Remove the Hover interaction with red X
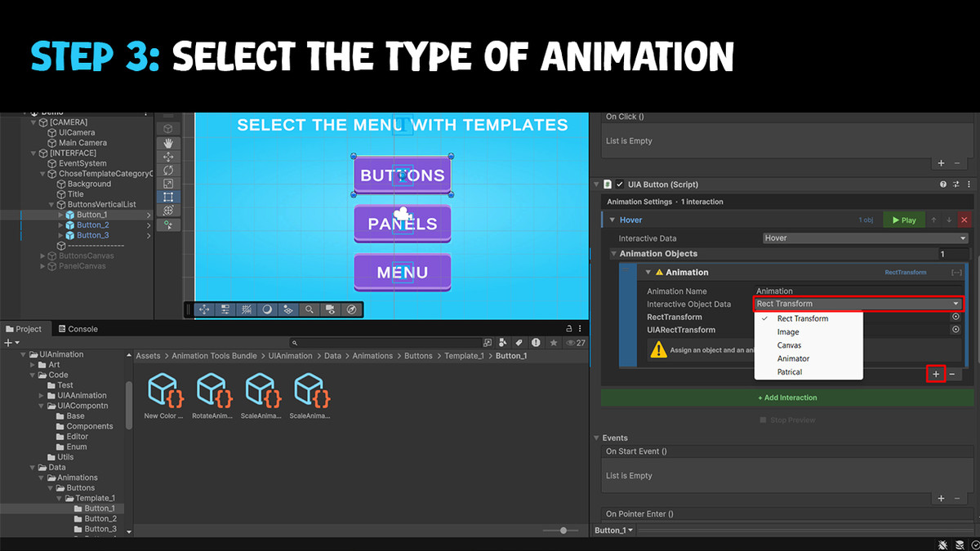Viewport: 980px width, 551px height. [x=964, y=220]
